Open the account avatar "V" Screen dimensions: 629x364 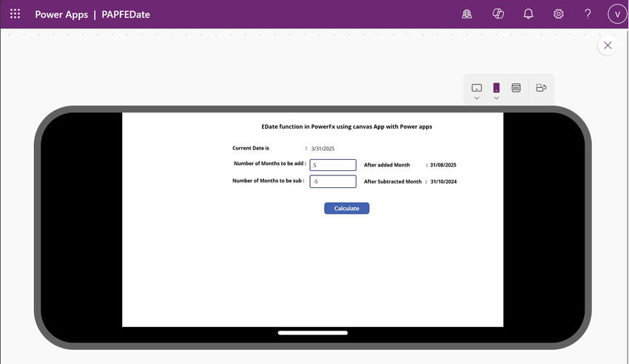click(617, 14)
